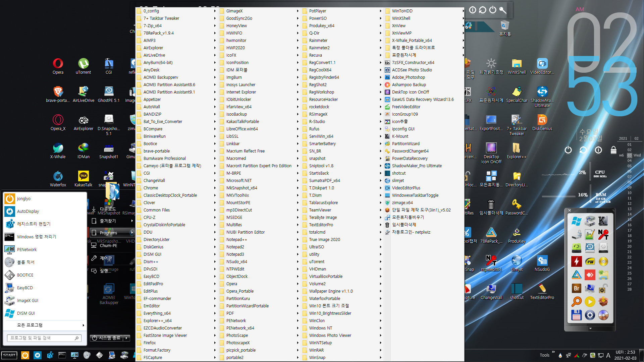Image resolution: width=644 pixels, height=362 pixels.
Task: Open AirExplorer desktop shortcut
Action: pyautogui.click(x=83, y=122)
